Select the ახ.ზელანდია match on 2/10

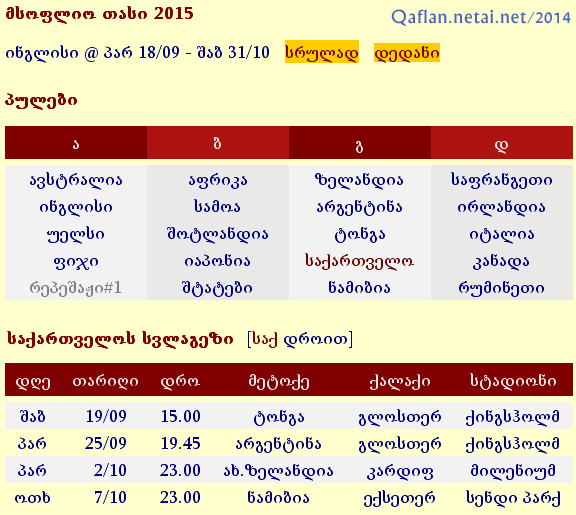pos(278,470)
